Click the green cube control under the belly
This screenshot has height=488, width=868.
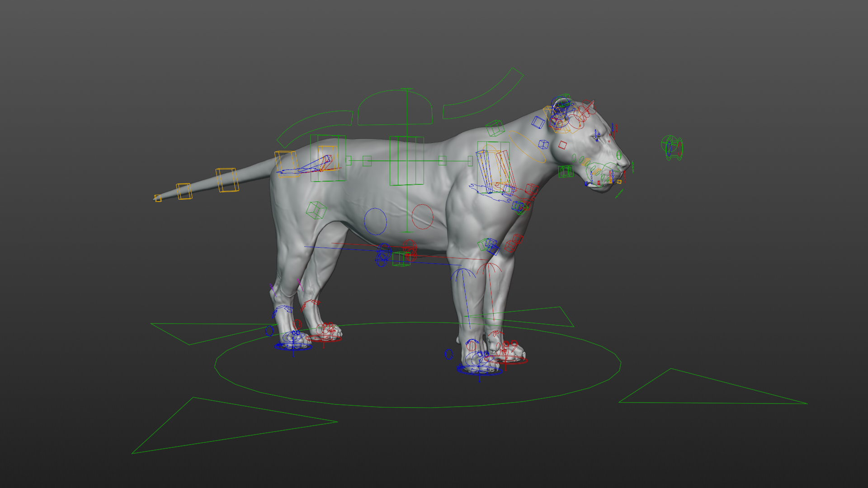(x=401, y=259)
